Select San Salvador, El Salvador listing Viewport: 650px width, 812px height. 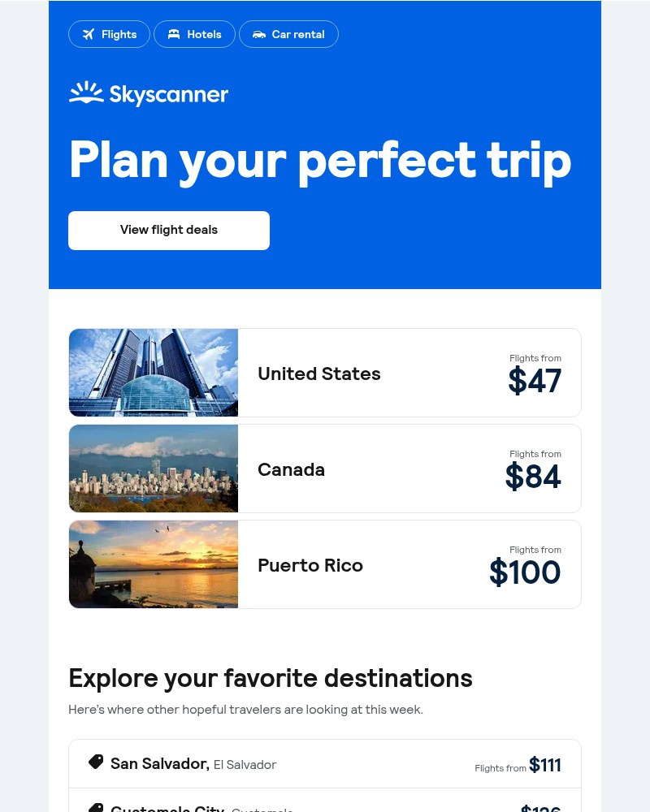coord(193,764)
